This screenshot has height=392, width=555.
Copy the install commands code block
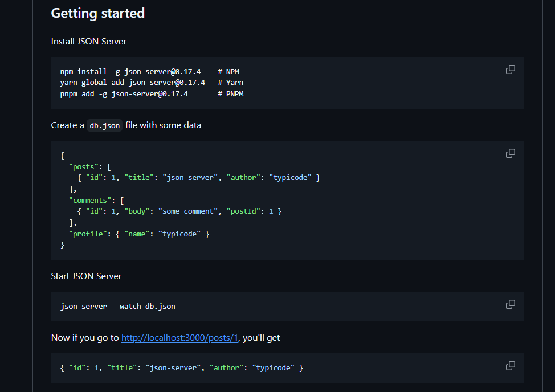click(x=511, y=70)
